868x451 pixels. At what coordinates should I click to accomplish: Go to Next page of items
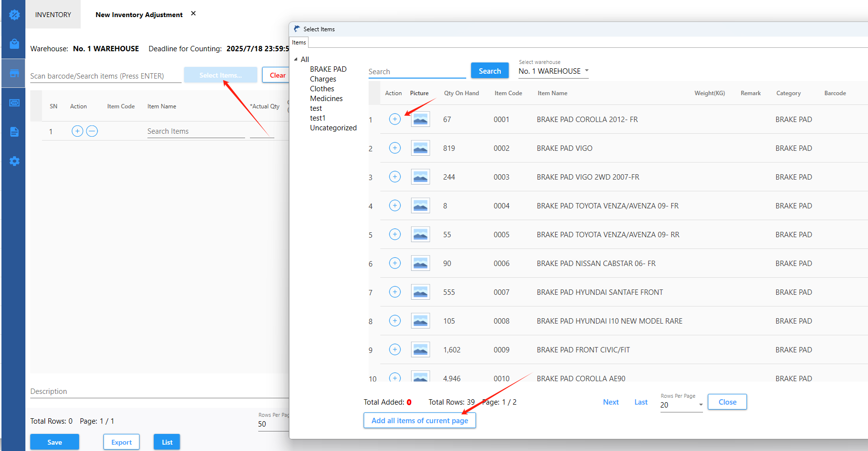tap(611, 402)
